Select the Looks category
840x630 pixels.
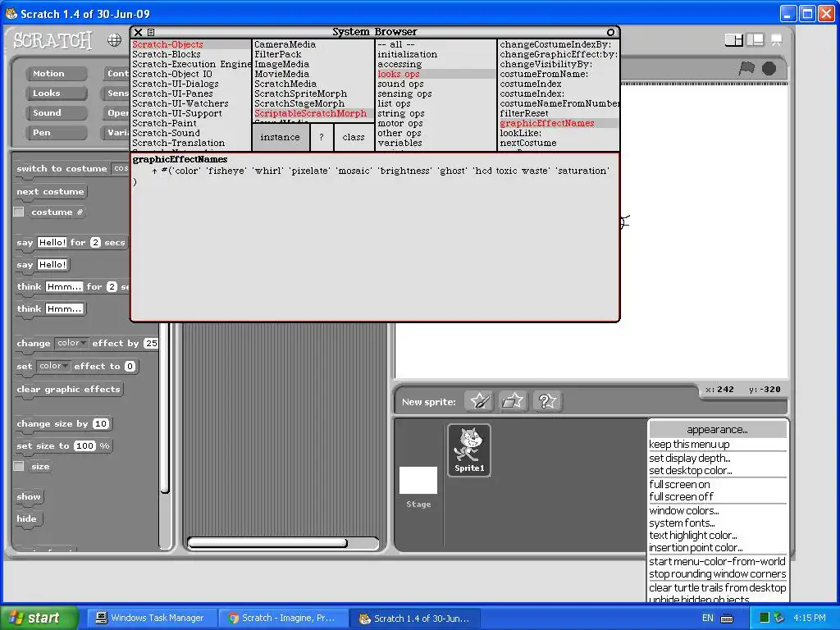click(56, 94)
